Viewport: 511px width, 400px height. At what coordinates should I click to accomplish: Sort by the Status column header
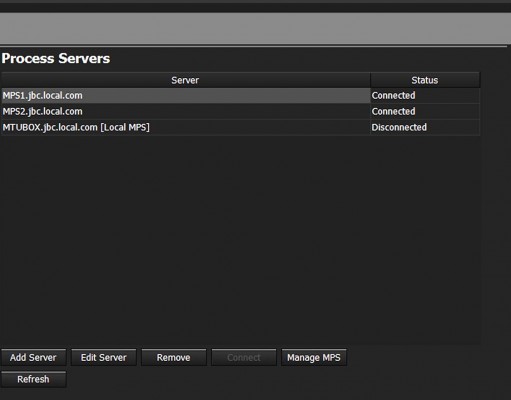[425, 80]
